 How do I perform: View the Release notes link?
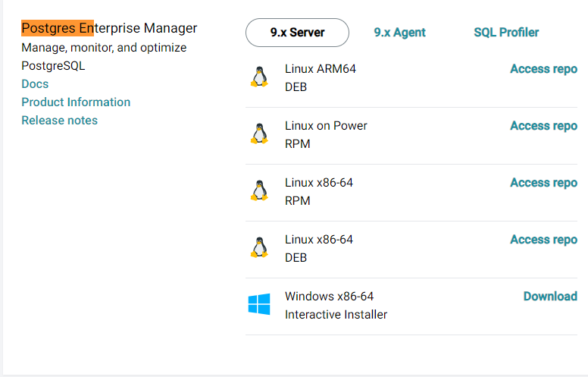point(59,121)
